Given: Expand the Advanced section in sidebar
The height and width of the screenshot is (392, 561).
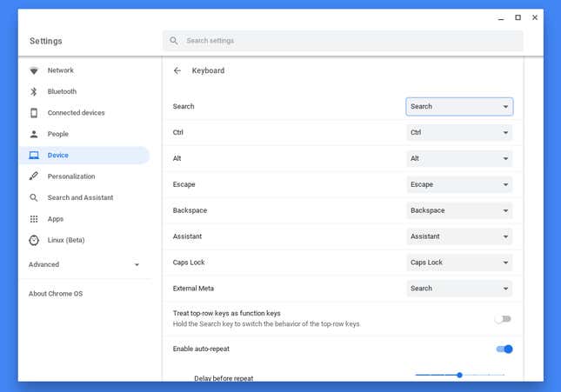Looking at the screenshot, I should point(84,264).
